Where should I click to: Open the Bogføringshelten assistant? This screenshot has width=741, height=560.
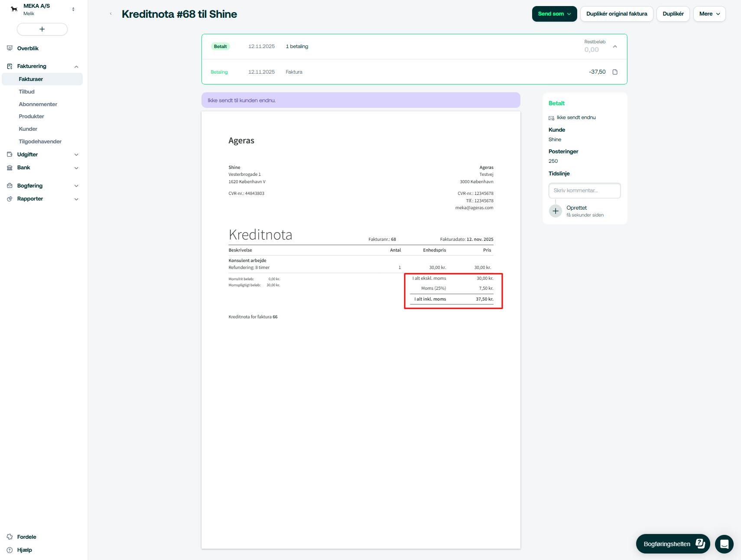pyautogui.click(x=673, y=544)
